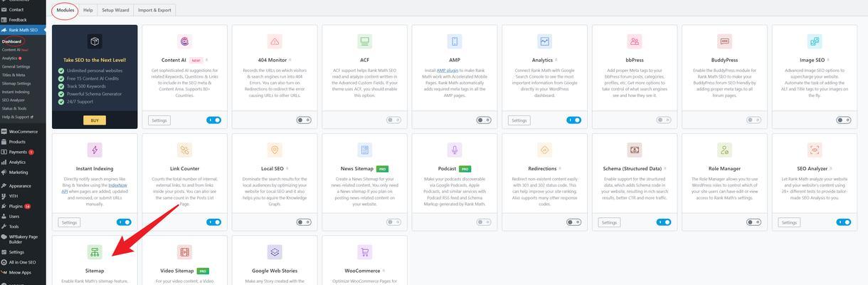
Task: Open Sitemap Settings in sidebar
Action: 17,83
